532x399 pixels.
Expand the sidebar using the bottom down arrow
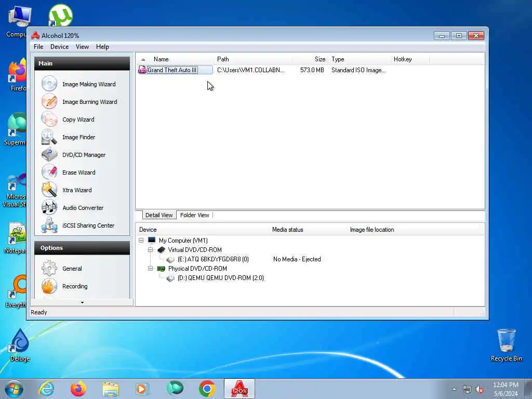82,302
